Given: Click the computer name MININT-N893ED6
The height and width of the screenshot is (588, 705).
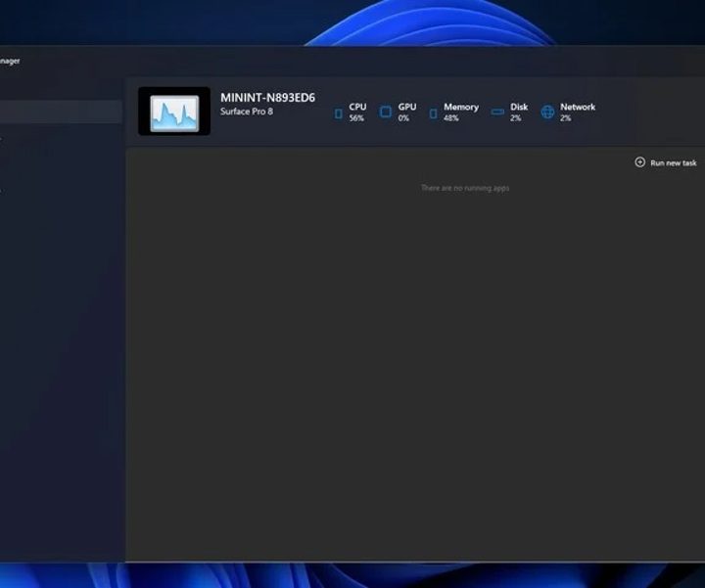Looking at the screenshot, I should [267, 98].
